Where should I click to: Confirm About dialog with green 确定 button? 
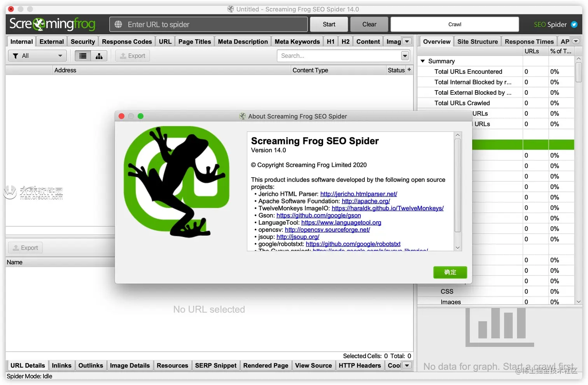(450, 272)
